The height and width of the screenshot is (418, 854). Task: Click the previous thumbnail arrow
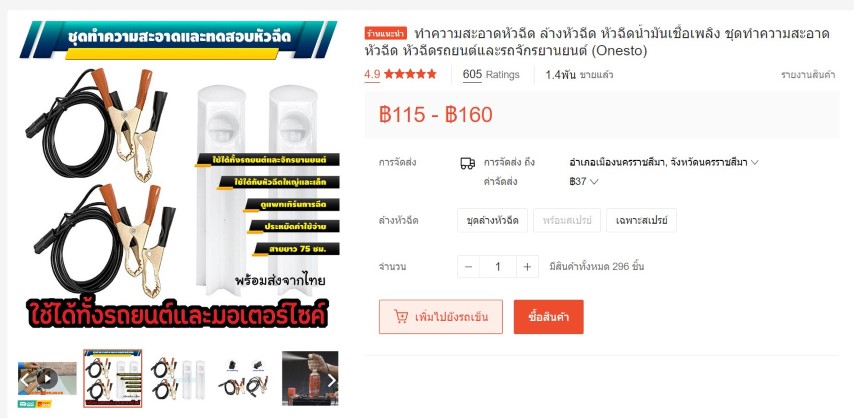point(25,379)
